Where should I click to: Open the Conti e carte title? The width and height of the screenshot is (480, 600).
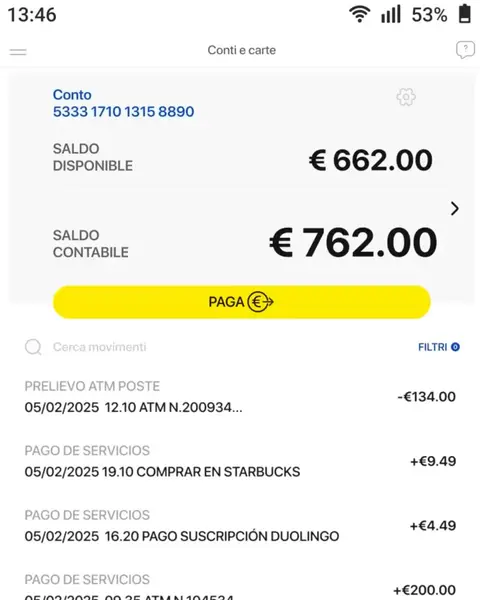[242, 50]
